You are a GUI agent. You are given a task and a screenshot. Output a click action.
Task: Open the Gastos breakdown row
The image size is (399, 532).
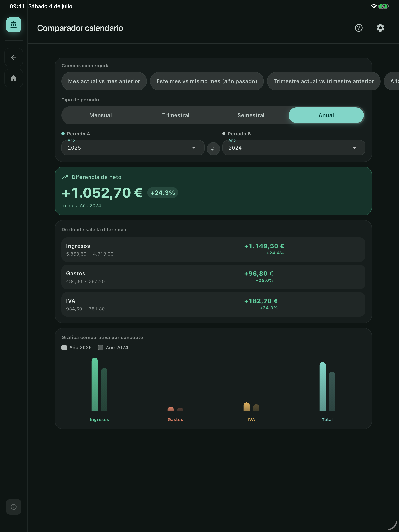(213, 277)
